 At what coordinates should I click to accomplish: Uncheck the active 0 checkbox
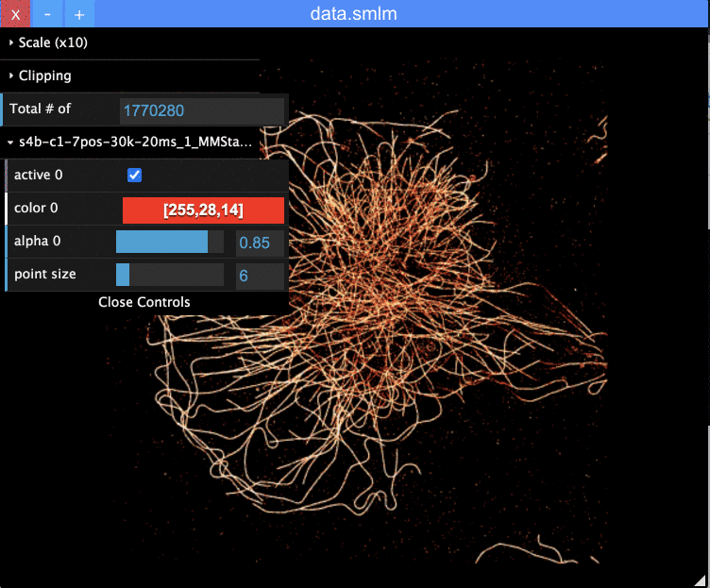(x=134, y=175)
